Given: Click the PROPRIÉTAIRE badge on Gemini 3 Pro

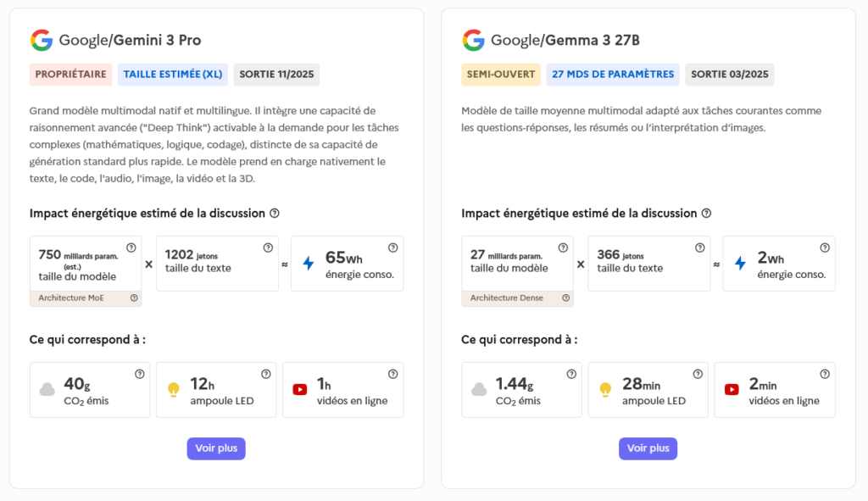Looking at the screenshot, I should (71, 75).
